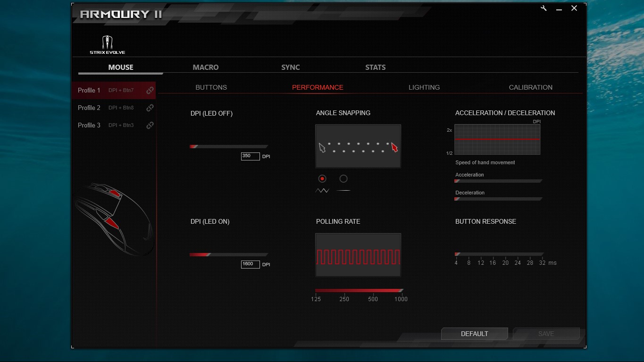The image size is (644, 362).
Task: Select the first angle snapping radio button
Action: 322,178
